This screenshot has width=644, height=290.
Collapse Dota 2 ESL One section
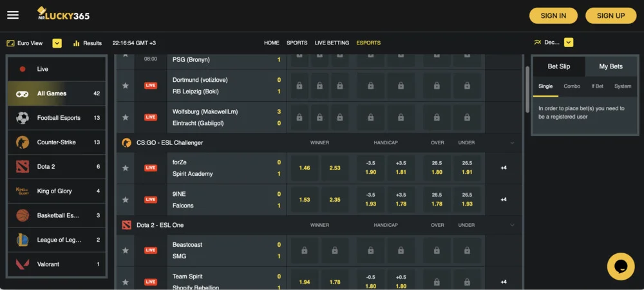[x=512, y=225]
